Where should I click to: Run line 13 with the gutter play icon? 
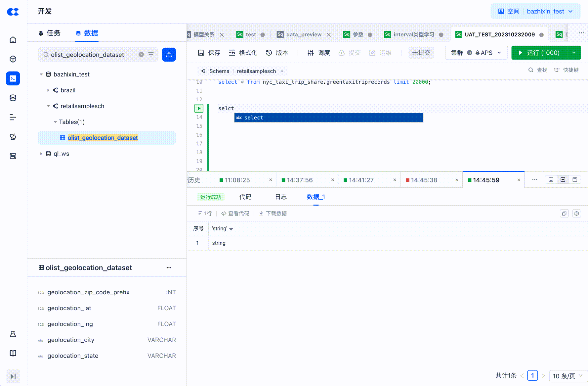click(199, 108)
